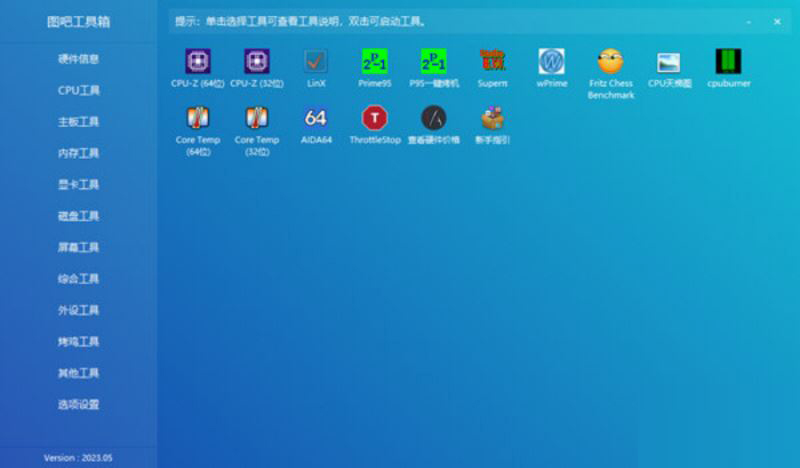
Task: Select the Core Temp (32位) icon
Action: [257, 118]
